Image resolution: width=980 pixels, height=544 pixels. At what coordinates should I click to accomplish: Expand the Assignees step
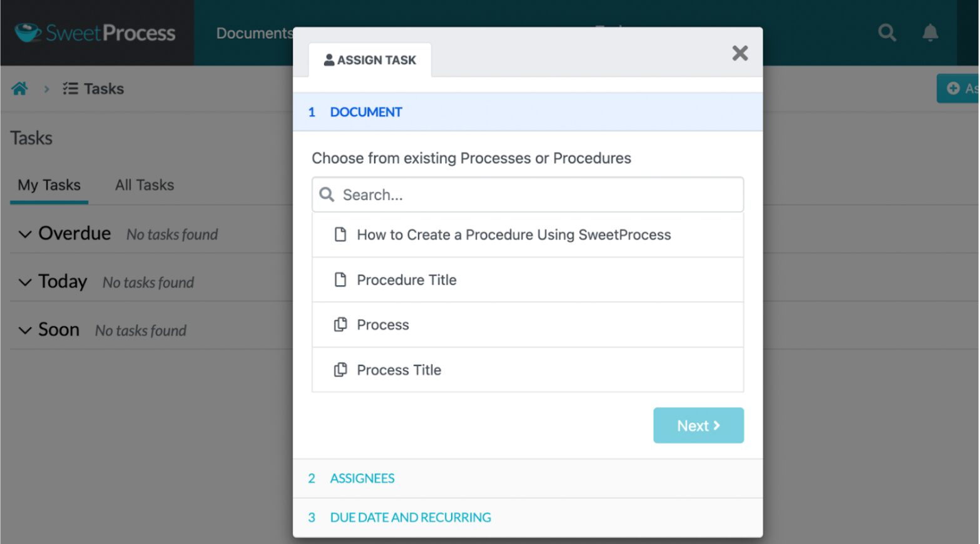coord(362,478)
